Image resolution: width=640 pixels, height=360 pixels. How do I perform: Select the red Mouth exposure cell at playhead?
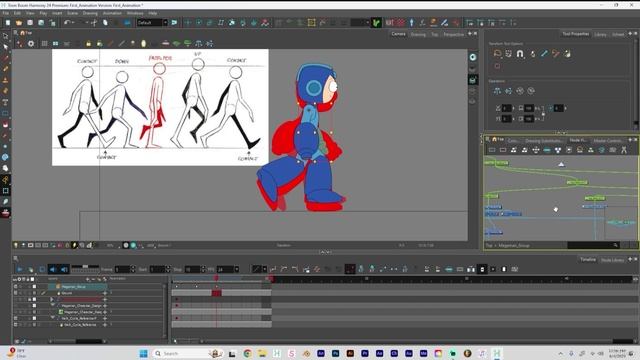(x=216, y=293)
